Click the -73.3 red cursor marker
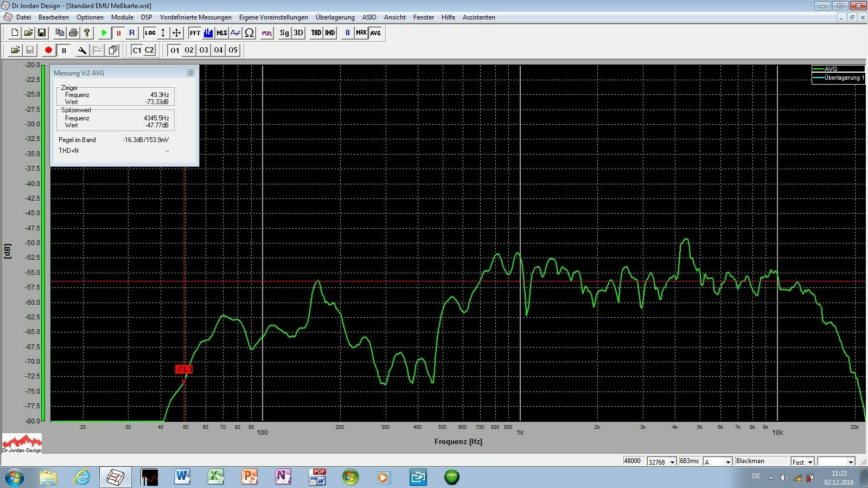Image resolution: width=868 pixels, height=488 pixels. pyautogui.click(x=183, y=369)
